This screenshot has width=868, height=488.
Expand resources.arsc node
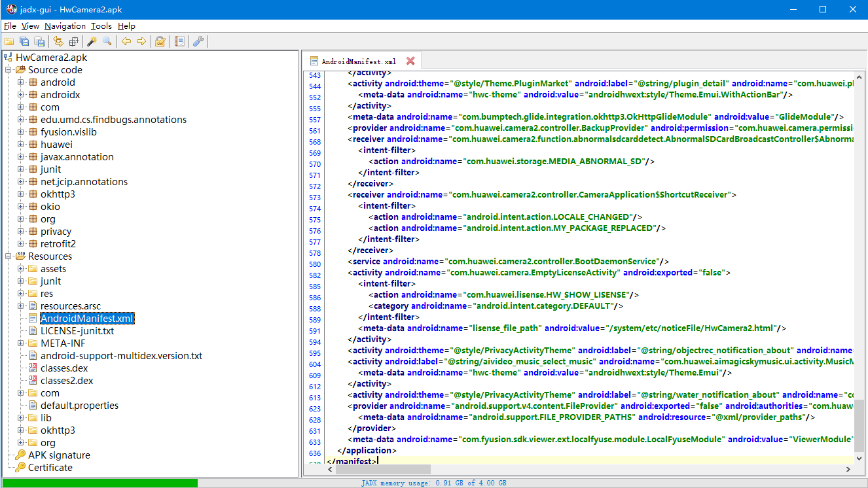tap(21, 306)
